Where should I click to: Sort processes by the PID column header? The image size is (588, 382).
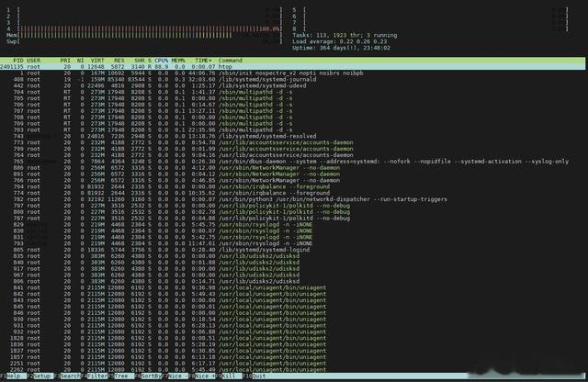click(x=18, y=61)
